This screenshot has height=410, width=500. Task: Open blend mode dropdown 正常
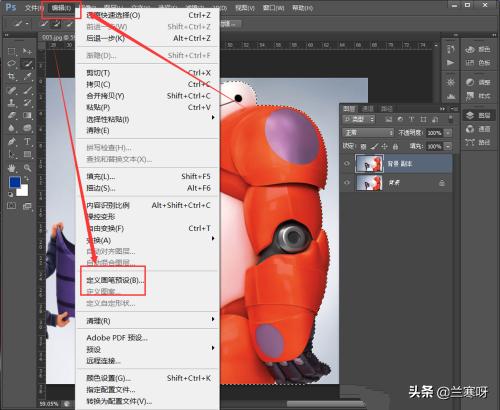coord(368,133)
